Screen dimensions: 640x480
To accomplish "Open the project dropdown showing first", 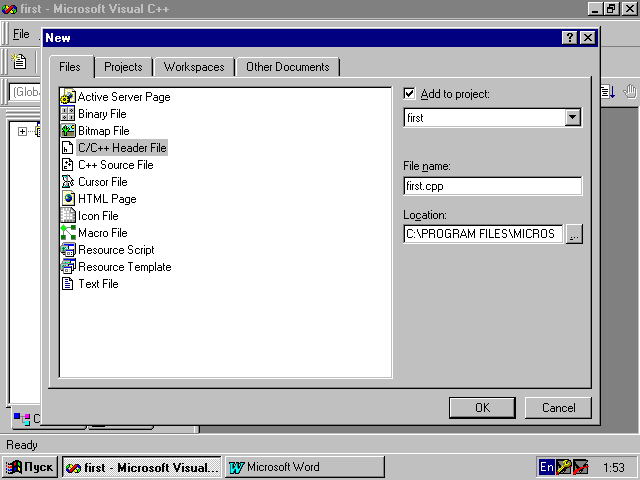I will point(573,118).
